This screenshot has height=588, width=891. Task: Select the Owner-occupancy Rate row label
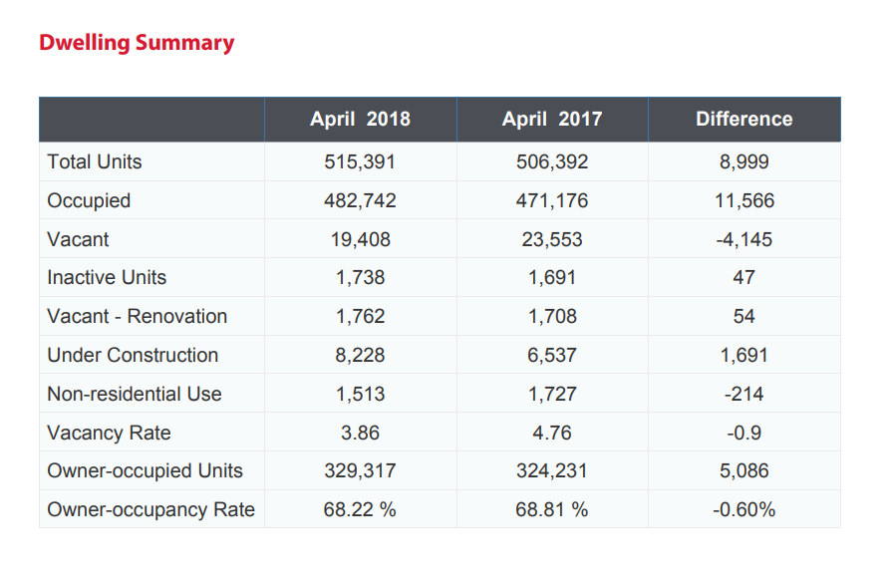pos(150,509)
